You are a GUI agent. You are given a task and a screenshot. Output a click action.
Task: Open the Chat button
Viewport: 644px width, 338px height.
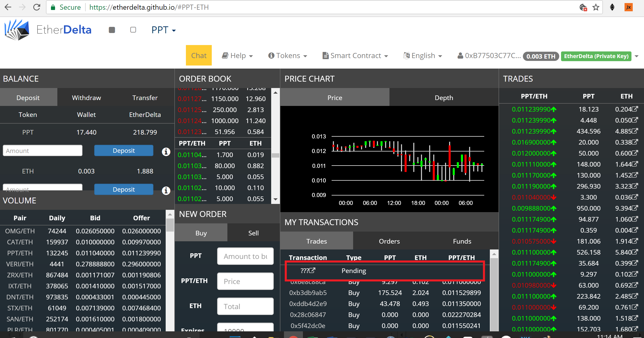(199, 56)
